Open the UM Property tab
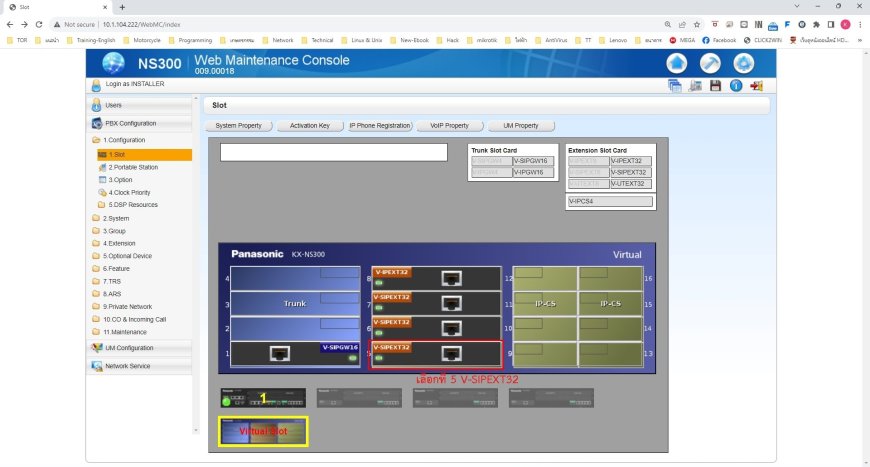The height and width of the screenshot is (467, 870). tap(521, 126)
